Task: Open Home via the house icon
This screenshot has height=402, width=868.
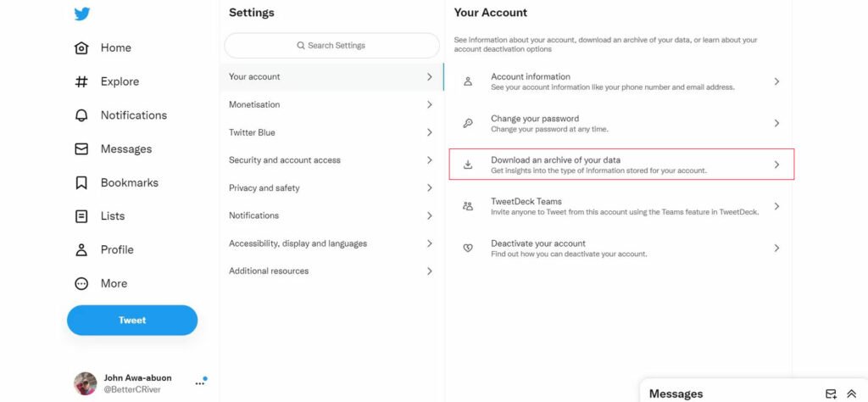Action: point(81,48)
